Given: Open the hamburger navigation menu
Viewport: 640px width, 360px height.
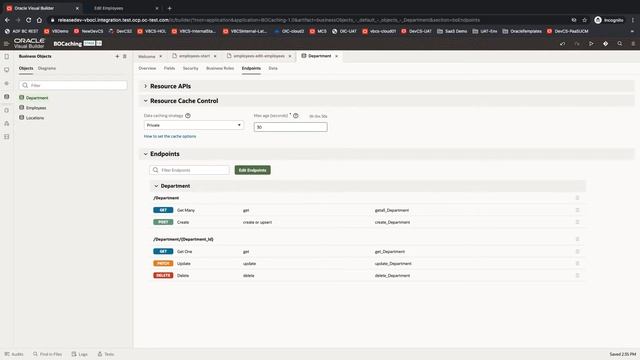Looking at the screenshot, I should pos(6,43).
